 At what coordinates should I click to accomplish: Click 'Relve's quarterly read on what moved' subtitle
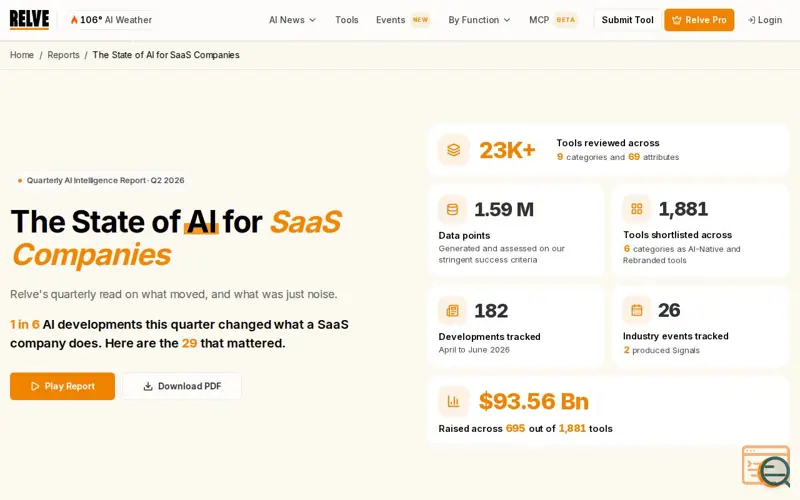pos(173,294)
